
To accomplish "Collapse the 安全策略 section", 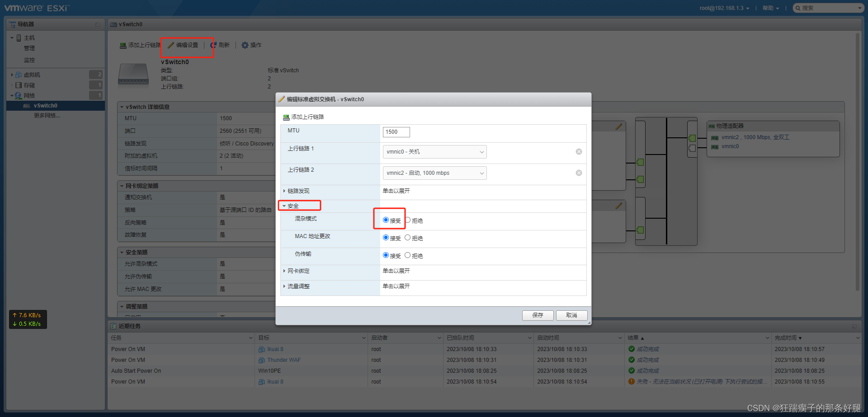I will (x=122, y=253).
